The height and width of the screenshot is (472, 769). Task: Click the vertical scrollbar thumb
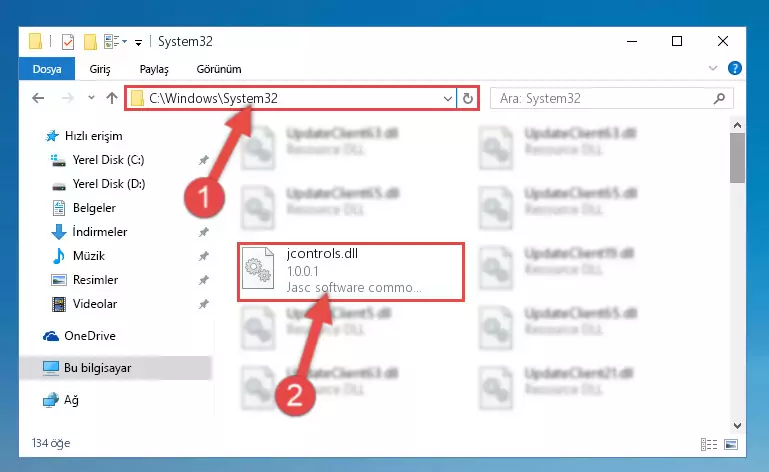[737, 157]
